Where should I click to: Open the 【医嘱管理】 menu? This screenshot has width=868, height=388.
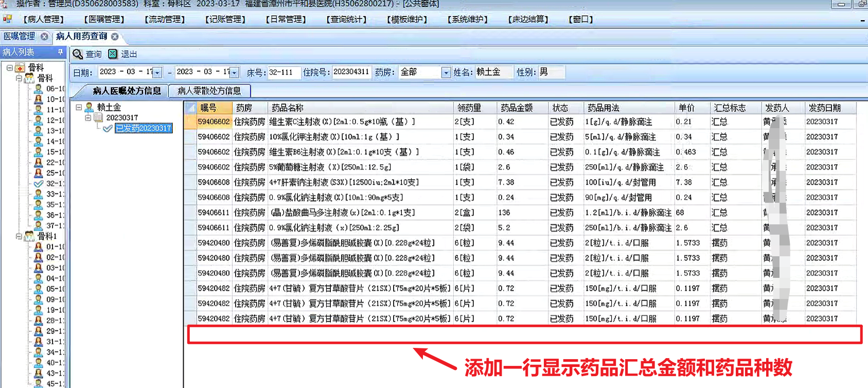104,20
